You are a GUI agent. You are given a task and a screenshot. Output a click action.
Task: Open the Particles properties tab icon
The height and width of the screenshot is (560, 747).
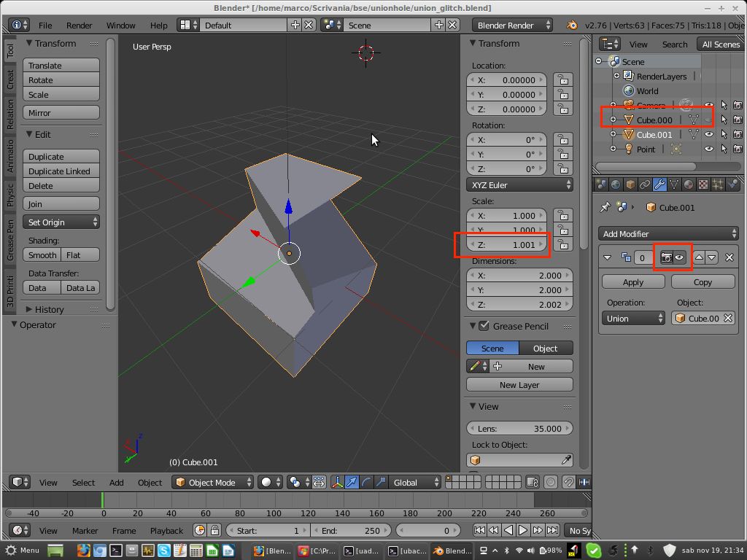[x=718, y=184]
